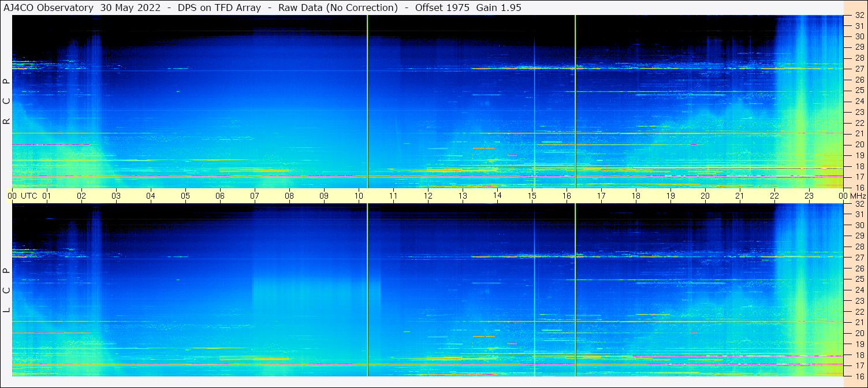Screen dimensions: 868x388
Task: Click the "R C P" vertical panel label
Action: pos(7,102)
